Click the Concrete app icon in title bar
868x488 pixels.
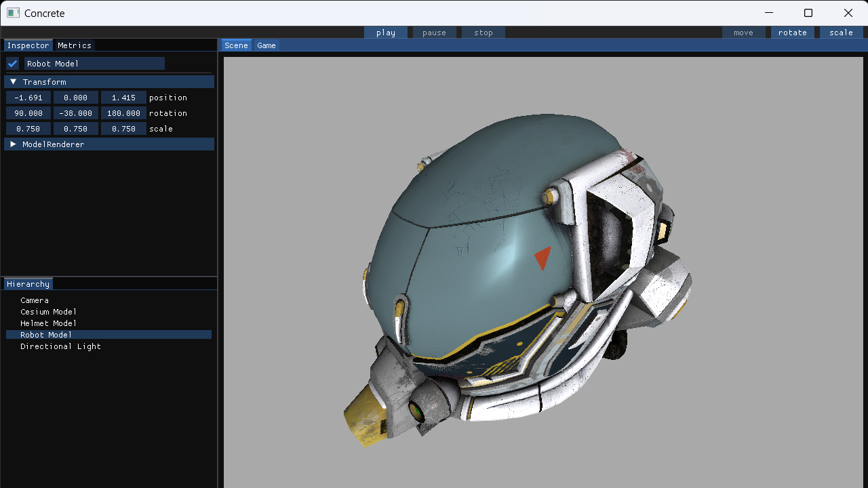13,13
